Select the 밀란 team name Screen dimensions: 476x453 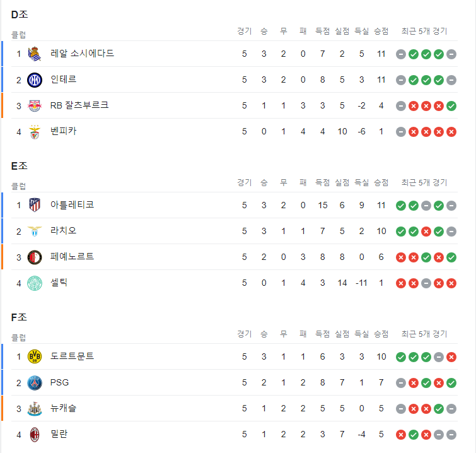(59, 434)
